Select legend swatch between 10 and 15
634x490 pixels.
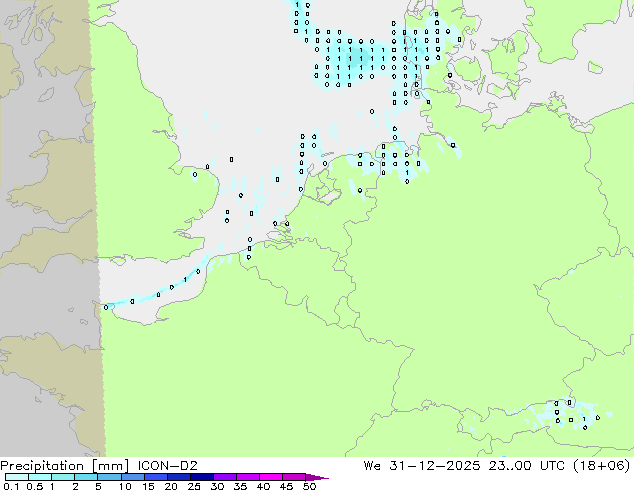(133, 477)
